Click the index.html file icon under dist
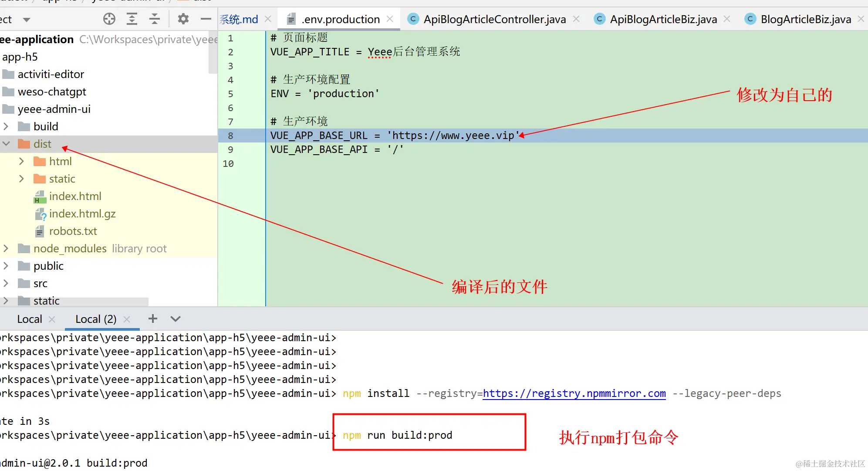The width and height of the screenshot is (868, 471). coord(40,196)
